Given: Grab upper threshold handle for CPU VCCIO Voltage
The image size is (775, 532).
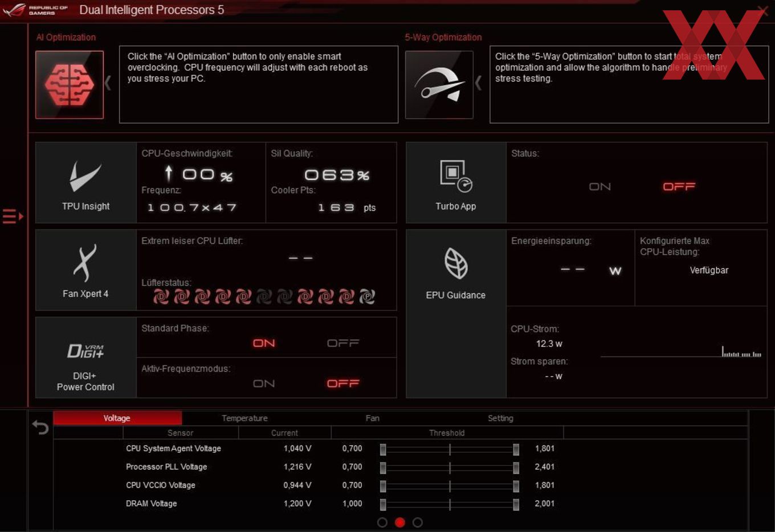Looking at the screenshot, I should coord(516,486).
